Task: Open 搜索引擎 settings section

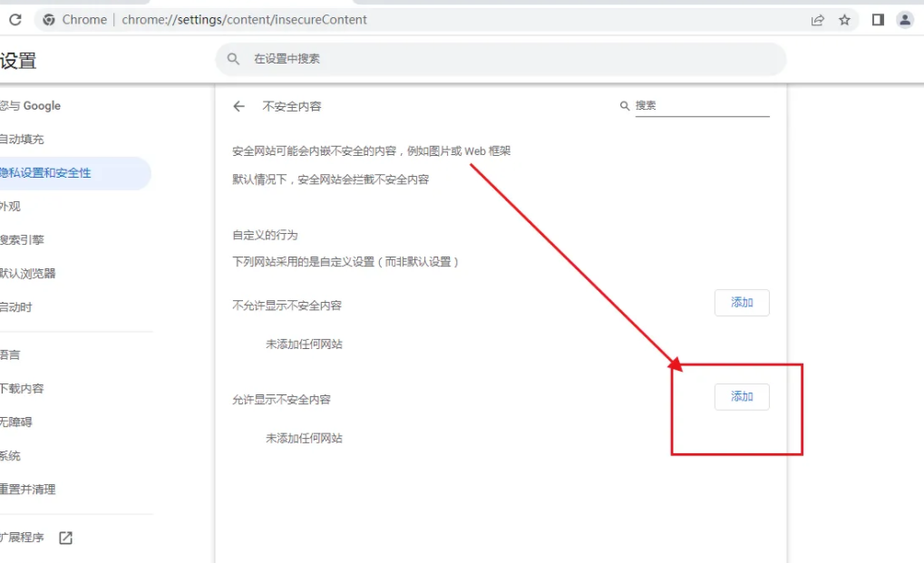Action: click(22, 240)
